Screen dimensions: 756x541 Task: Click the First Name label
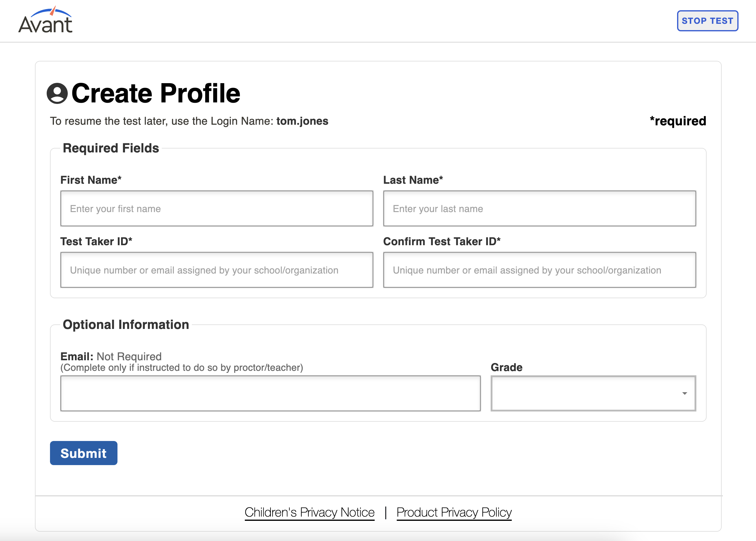91,180
